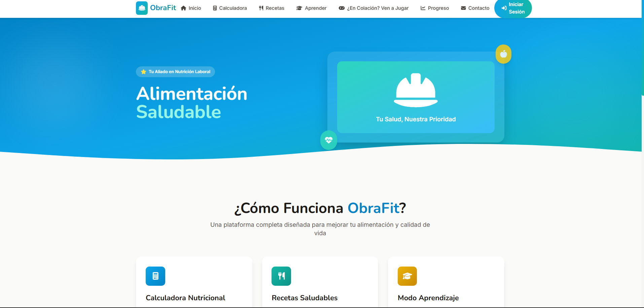Click the ObraFit hard hat logo icon
This screenshot has height=308, width=644.
(142, 8)
